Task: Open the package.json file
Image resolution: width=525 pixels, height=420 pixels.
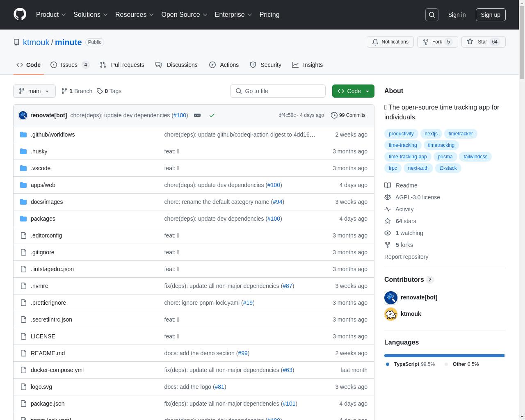Action: point(48,404)
